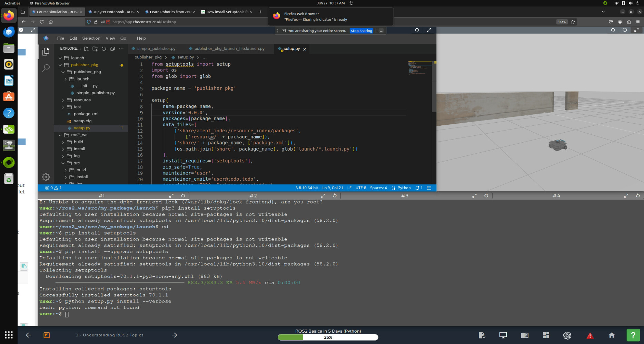Viewport: 644px width, 344px height.
Task: Open the Selection menu
Action: point(91,38)
